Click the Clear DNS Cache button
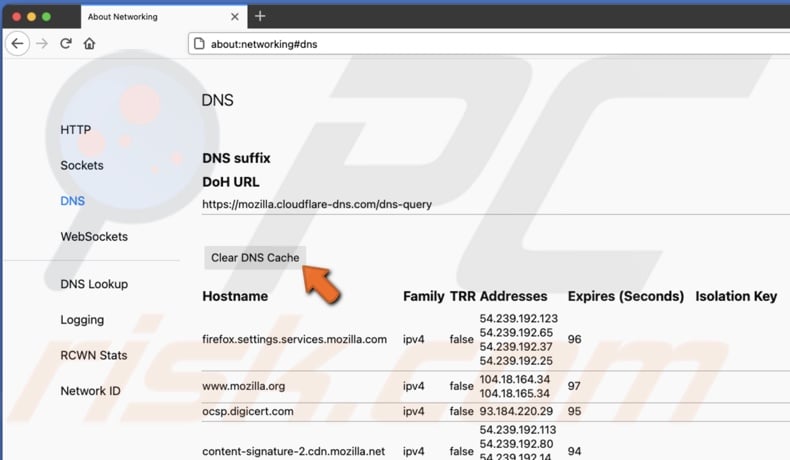Viewport: 790px width, 460px height. (x=255, y=257)
